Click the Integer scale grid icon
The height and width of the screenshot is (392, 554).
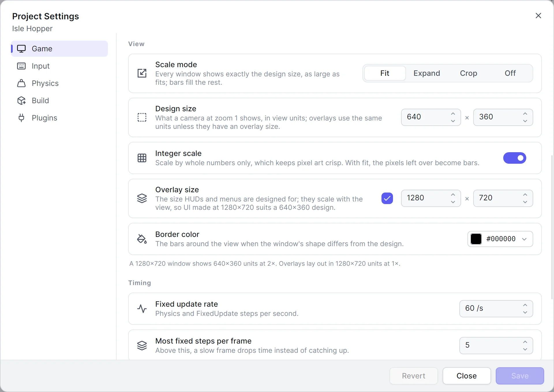[142, 158]
